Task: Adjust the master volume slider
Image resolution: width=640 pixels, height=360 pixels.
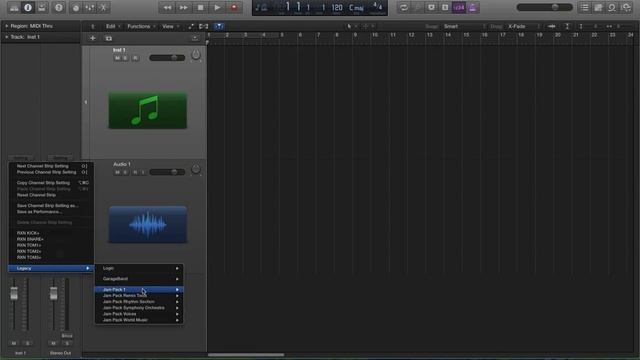Action: pyautogui.click(x=544, y=7)
